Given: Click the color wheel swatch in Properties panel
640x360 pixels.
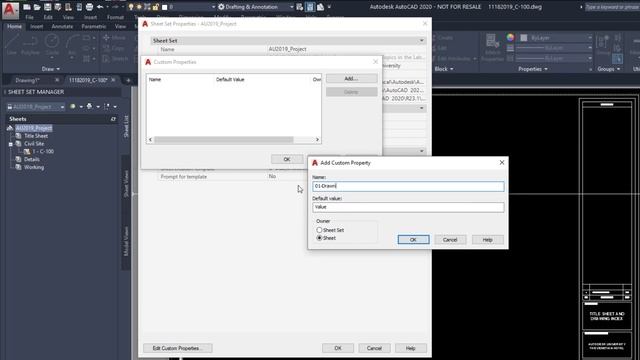Looking at the screenshot, I should pos(510,37).
